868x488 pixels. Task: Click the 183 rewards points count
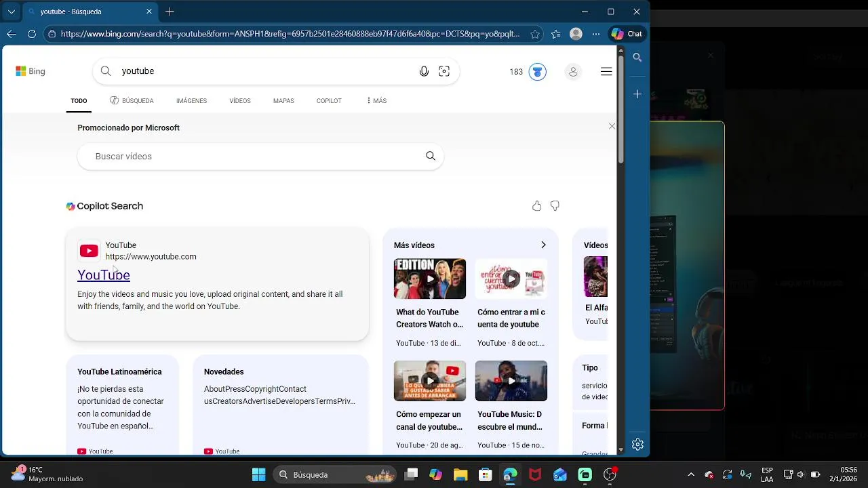point(516,72)
